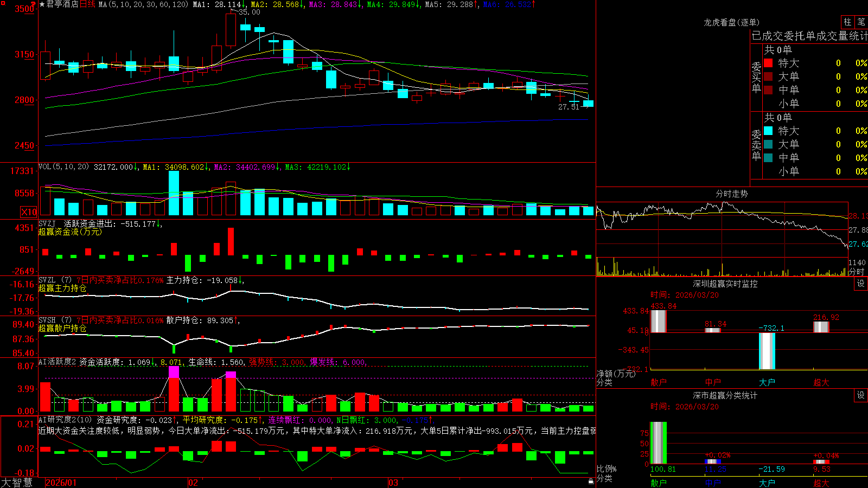Click the 大户 label in 深圳超赢实时监控
This screenshot has width=868, height=488.
coord(767,382)
